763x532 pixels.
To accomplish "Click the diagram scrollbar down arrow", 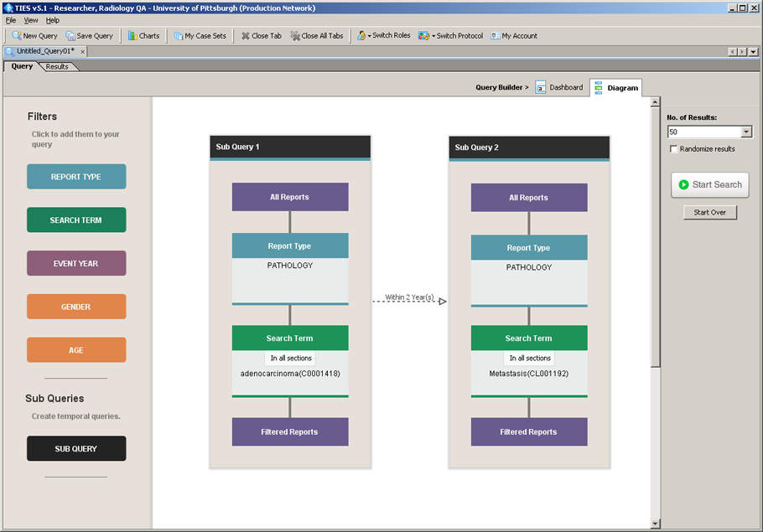I will point(655,524).
